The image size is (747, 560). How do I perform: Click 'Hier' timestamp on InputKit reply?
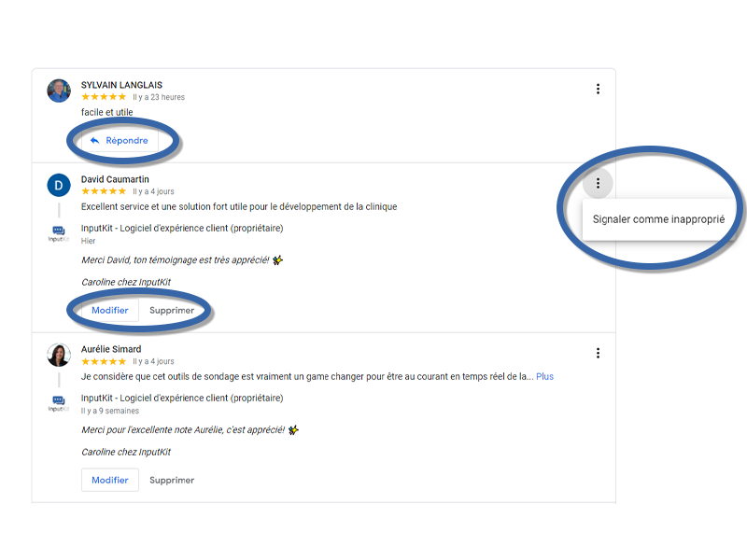click(88, 241)
